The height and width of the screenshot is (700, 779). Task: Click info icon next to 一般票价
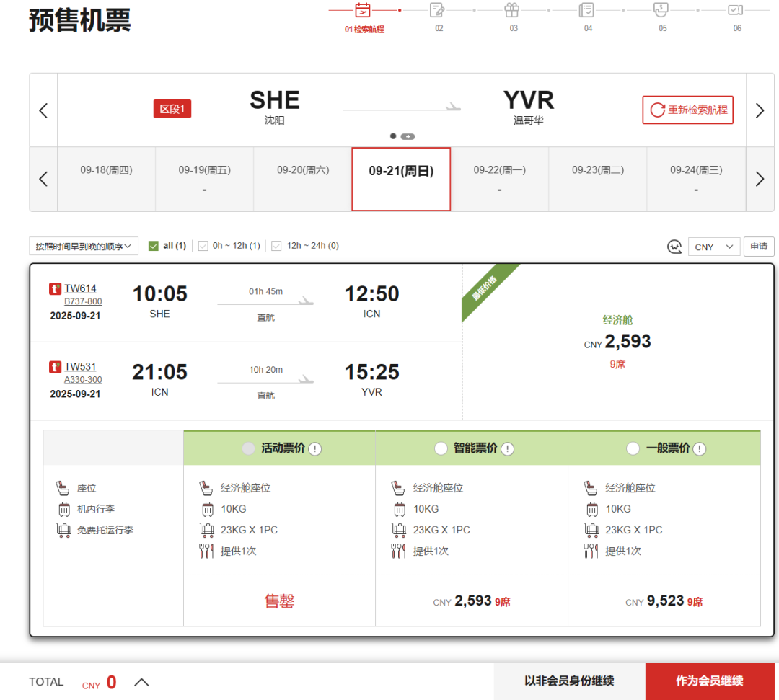pos(700,449)
